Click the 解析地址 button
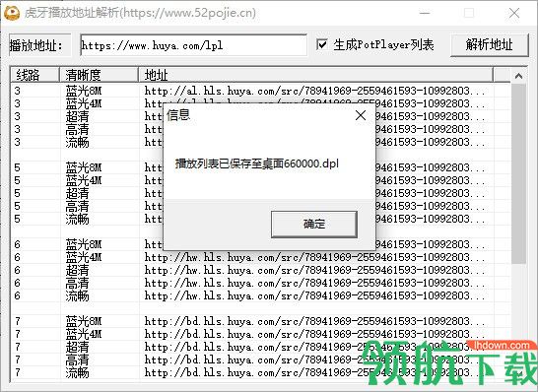 (x=490, y=45)
